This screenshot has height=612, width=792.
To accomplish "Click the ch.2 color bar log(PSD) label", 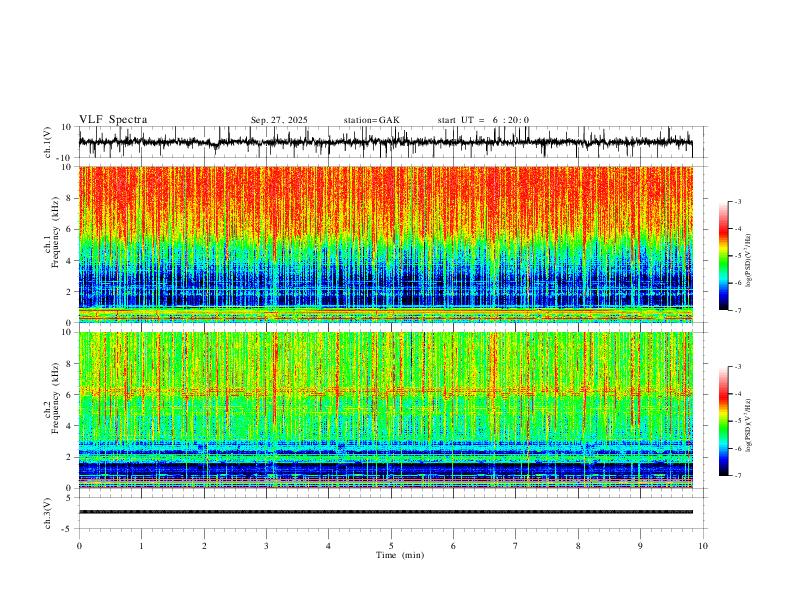I will click(x=749, y=426).
